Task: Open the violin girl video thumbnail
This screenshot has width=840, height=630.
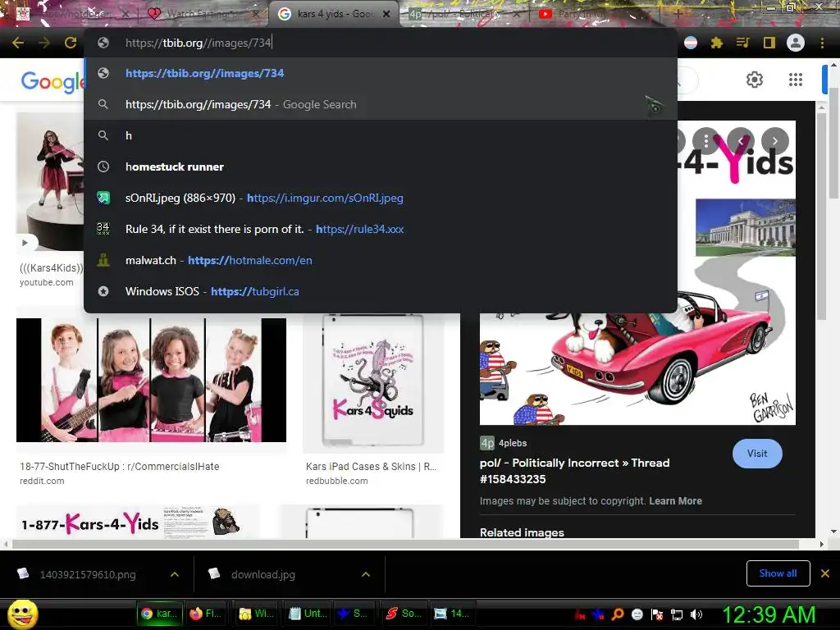Action: [x=50, y=181]
